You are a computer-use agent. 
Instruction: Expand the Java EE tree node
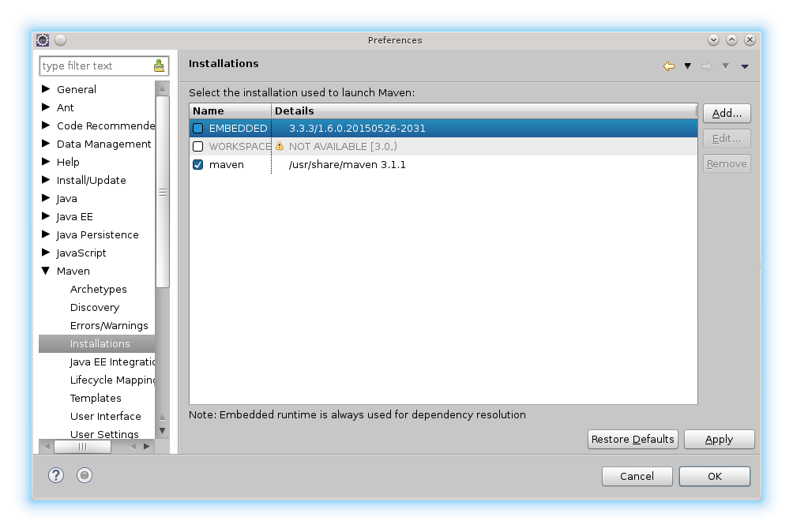pyautogui.click(x=46, y=216)
